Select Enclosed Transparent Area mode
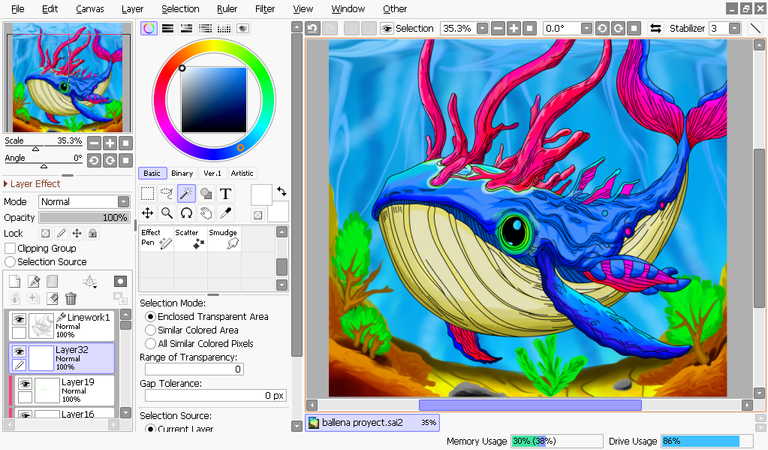The image size is (768, 450). click(x=150, y=317)
